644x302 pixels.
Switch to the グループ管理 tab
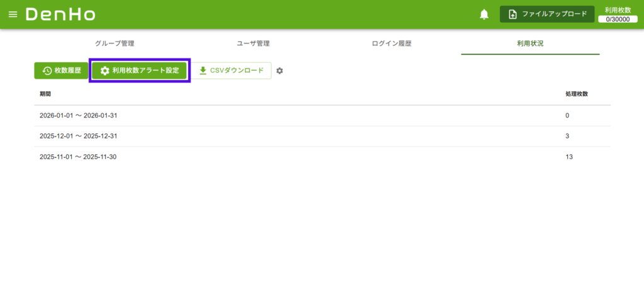(x=114, y=43)
